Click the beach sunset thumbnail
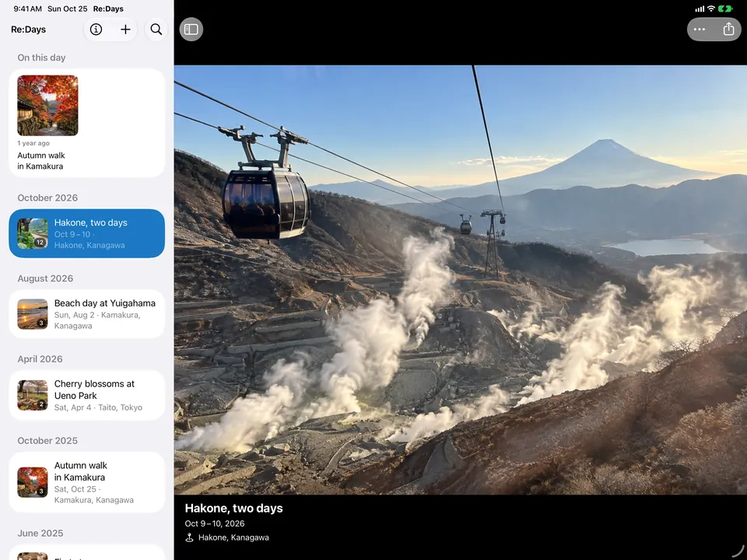 33,313
